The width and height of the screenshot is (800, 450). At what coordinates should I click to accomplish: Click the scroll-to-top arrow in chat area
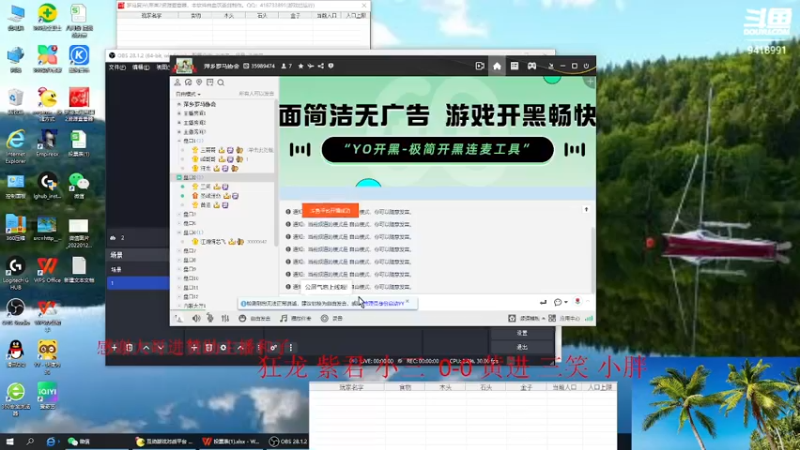tap(586, 210)
